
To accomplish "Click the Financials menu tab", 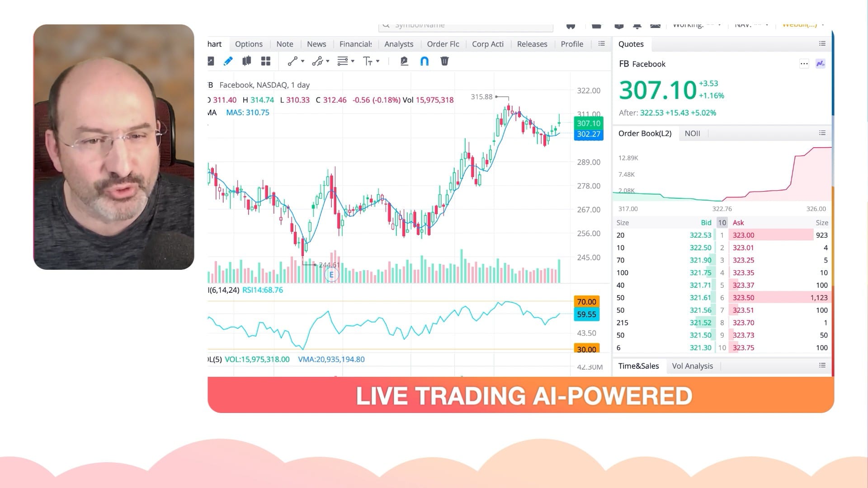I will 356,43.
